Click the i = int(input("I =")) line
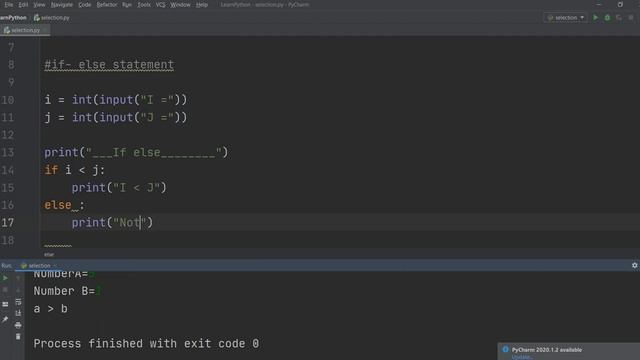The width and height of the screenshot is (640, 360). [116, 100]
